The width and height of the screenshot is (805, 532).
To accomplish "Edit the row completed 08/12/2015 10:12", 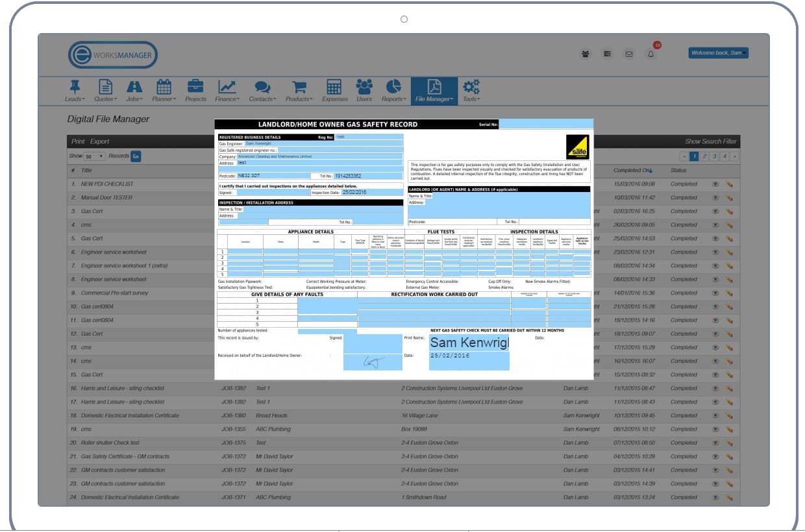I will (x=729, y=429).
